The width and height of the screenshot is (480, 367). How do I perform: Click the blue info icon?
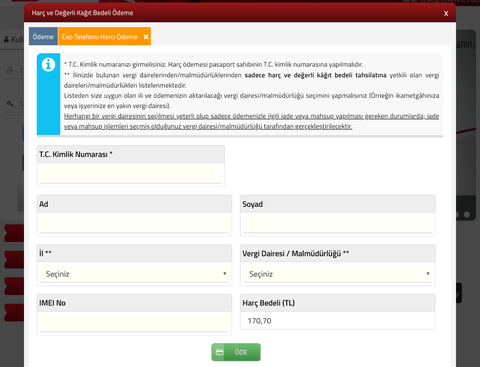(48, 64)
